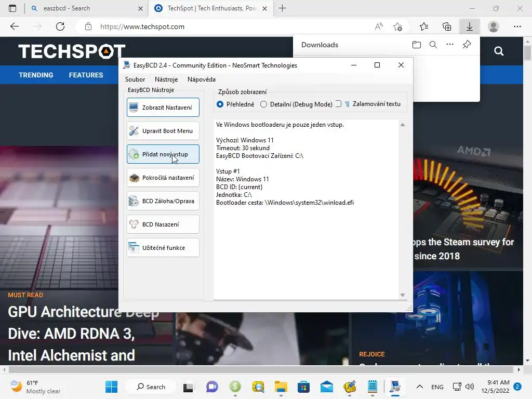Image resolution: width=532 pixels, height=399 pixels.
Task: Click scroll-down arrow in EasyBCD text pane
Action: (x=403, y=295)
